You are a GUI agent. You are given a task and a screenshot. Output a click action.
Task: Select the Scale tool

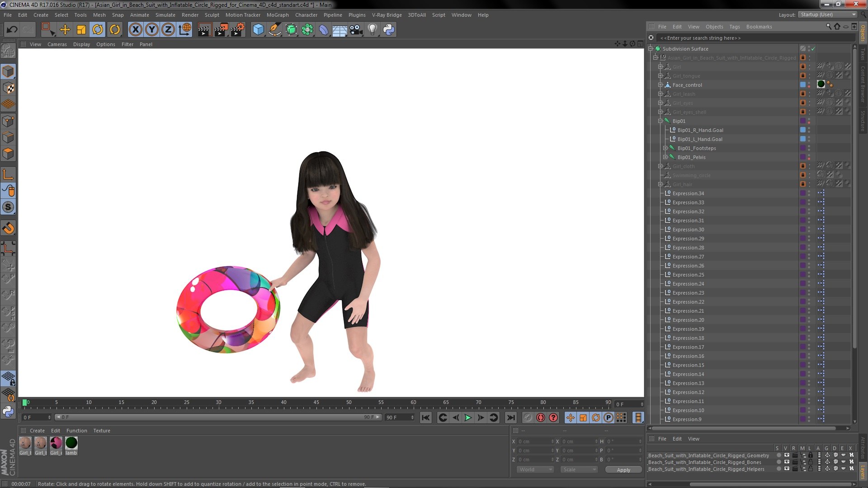(x=81, y=30)
